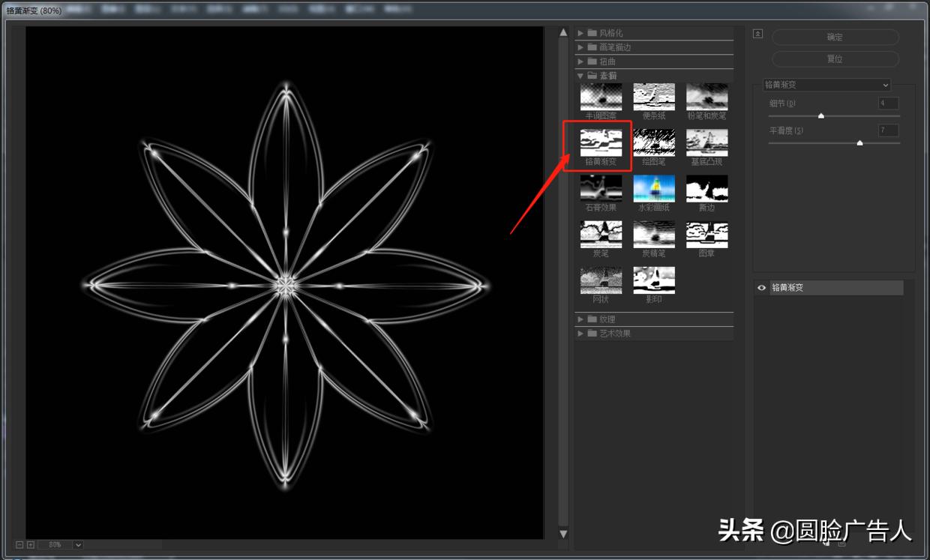The image size is (930, 560).
Task: Select the 图章 filter thumbnail
Action: [707, 235]
